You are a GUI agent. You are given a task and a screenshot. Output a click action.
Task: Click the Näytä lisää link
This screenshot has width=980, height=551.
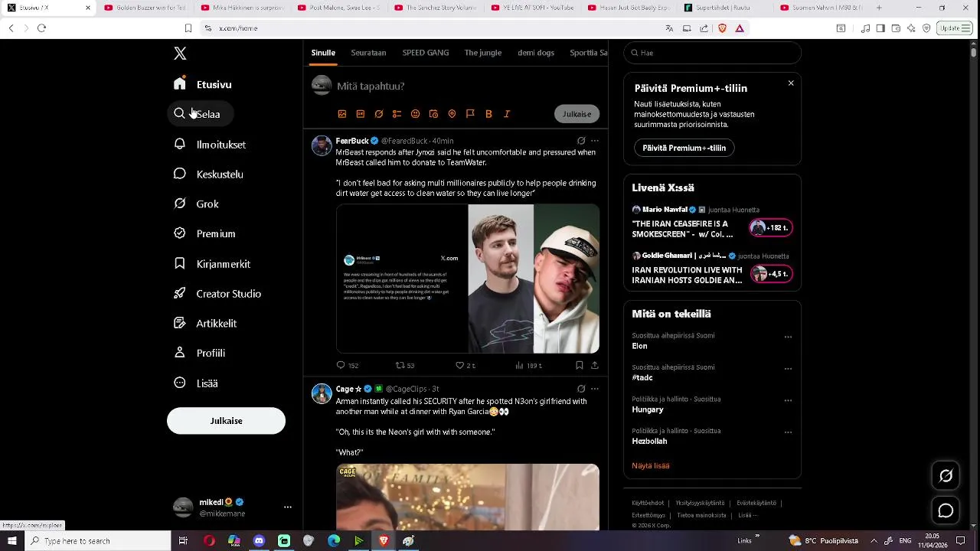click(x=651, y=465)
